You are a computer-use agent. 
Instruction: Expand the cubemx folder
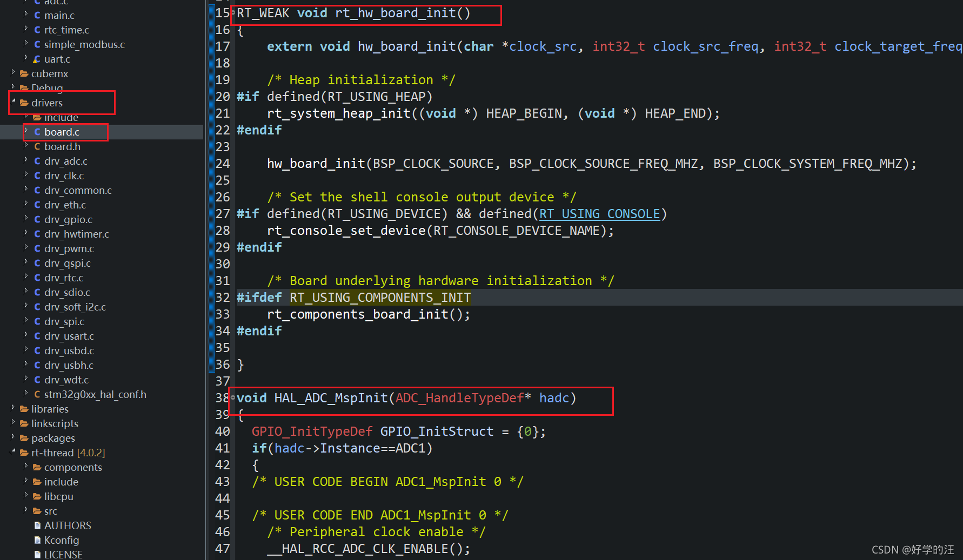click(13, 73)
